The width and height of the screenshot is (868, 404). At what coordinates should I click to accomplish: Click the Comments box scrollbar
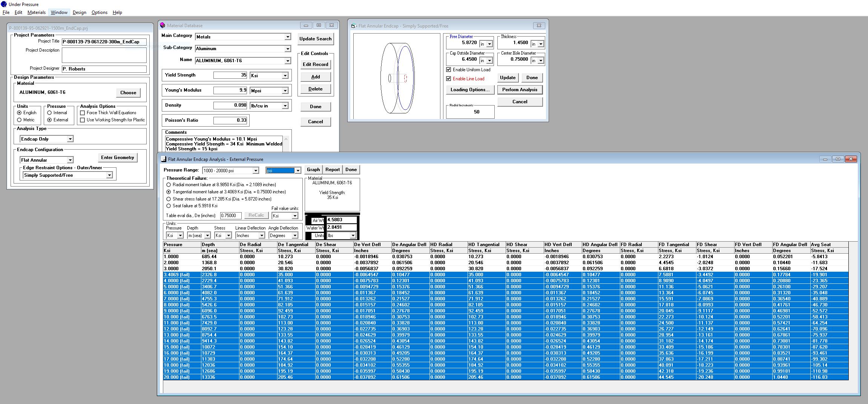(286, 144)
